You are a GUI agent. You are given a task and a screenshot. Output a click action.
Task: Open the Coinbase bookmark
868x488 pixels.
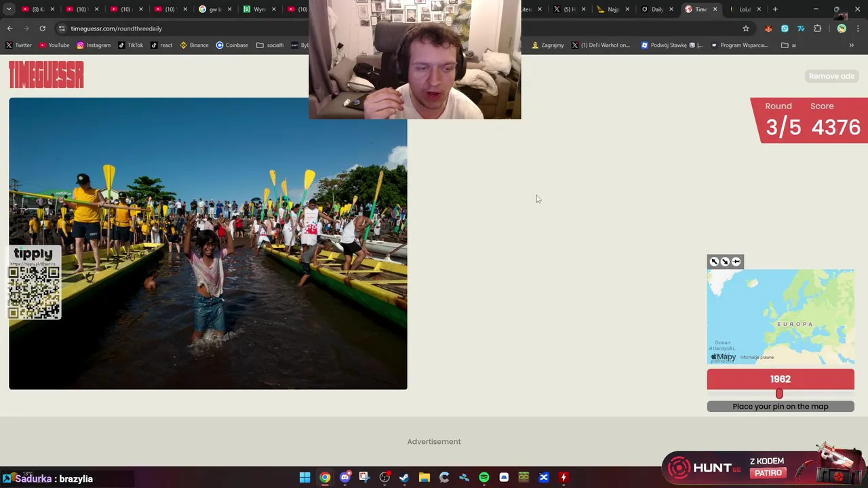233,45
